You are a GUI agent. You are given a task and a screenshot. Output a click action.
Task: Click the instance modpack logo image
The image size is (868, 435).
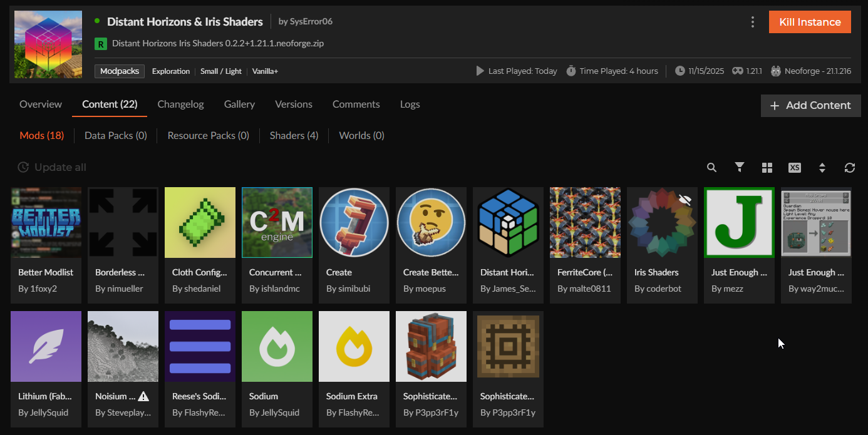48,44
